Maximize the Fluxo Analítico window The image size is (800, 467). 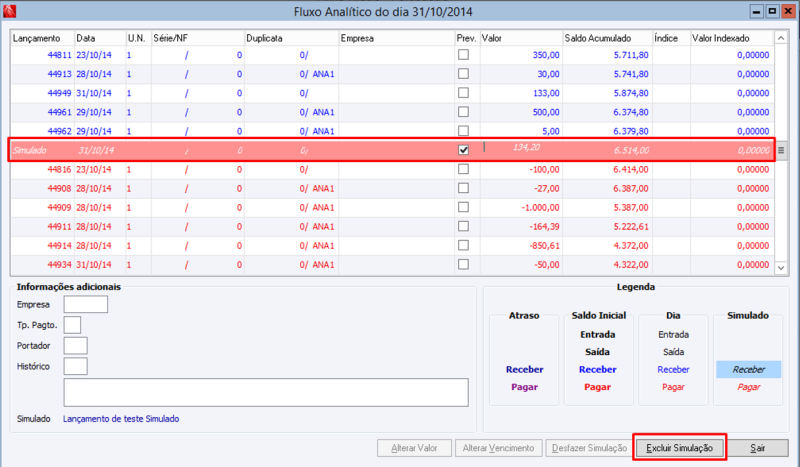772,11
